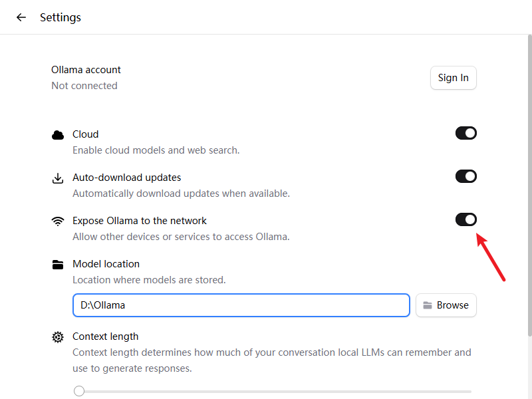Browse for model location folder
Screen dimensions: 532x399
[x=446, y=305]
